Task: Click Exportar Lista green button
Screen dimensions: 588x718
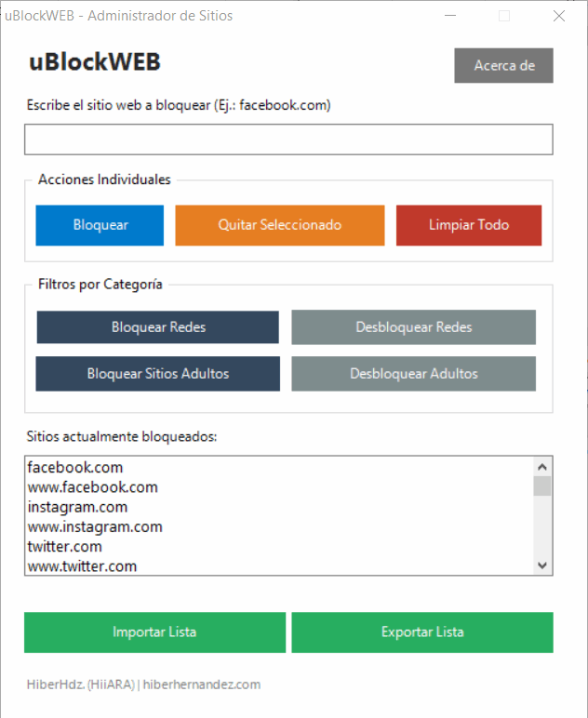Action: click(x=422, y=632)
